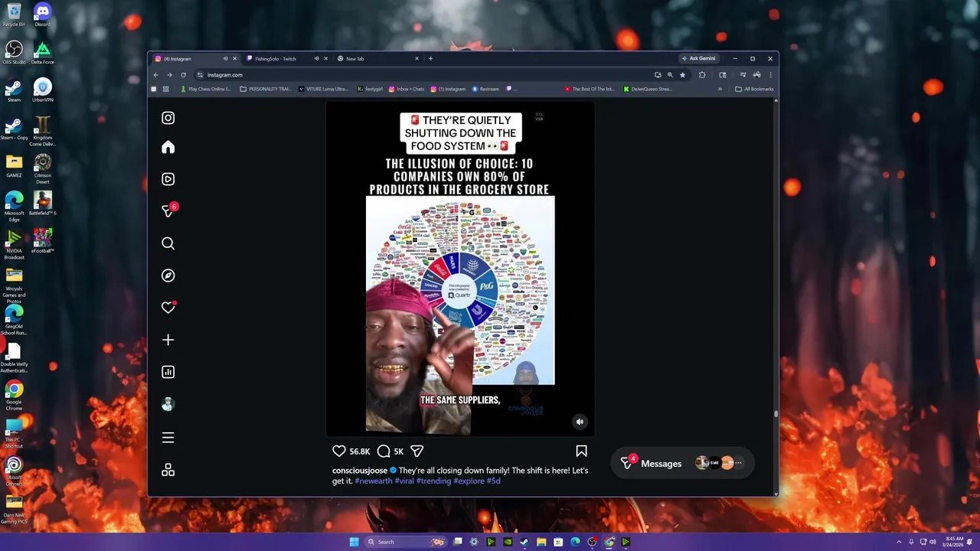Like the post with the heart icon
The height and width of the screenshot is (551, 980).
click(x=339, y=452)
